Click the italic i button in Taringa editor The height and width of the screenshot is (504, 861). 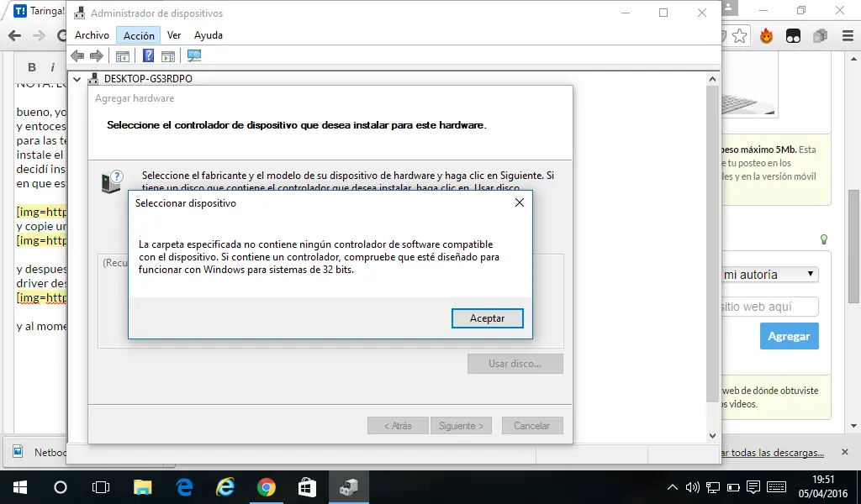click(52, 67)
